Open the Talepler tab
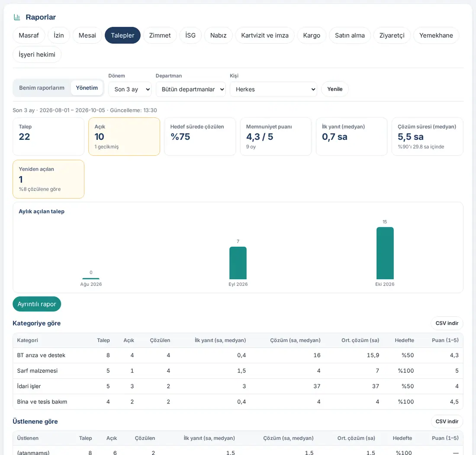Screen dimensions: 476x455 coord(122,35)
